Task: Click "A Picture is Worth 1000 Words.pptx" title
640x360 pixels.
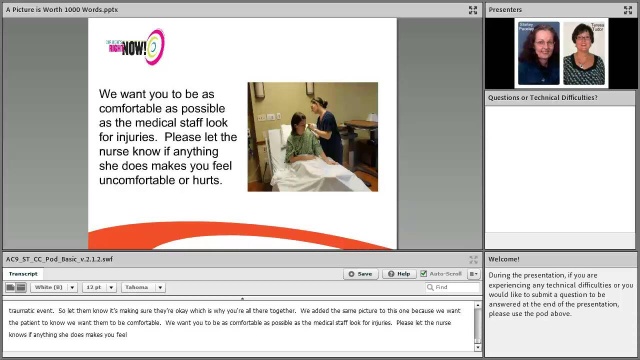Action: [62, 9]
